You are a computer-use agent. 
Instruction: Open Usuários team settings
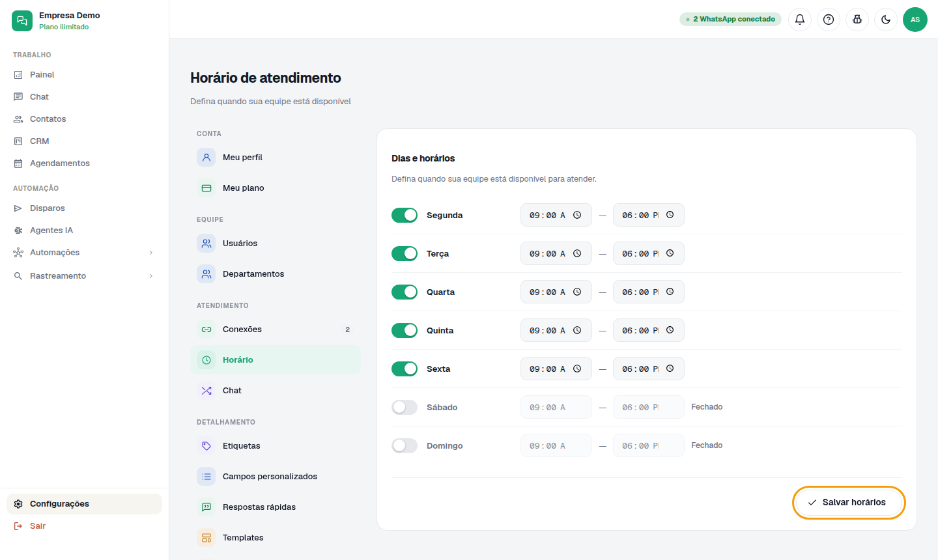click(275, 244)
